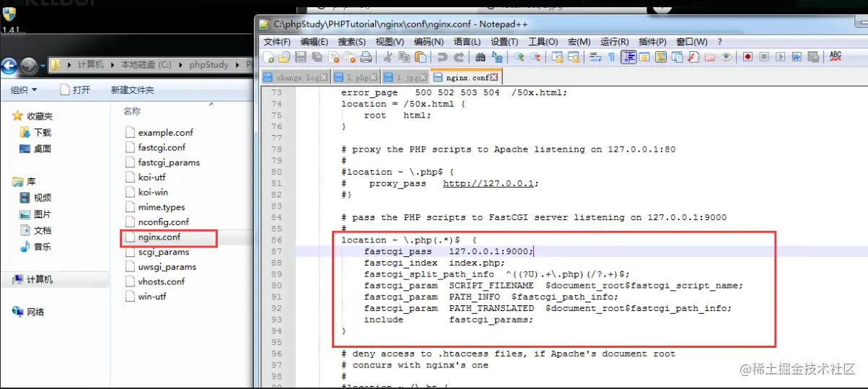Select 桌面 in Explorer navigation pane
The width and height of the screenshot is (868, 389).
(x=35, y=149)
